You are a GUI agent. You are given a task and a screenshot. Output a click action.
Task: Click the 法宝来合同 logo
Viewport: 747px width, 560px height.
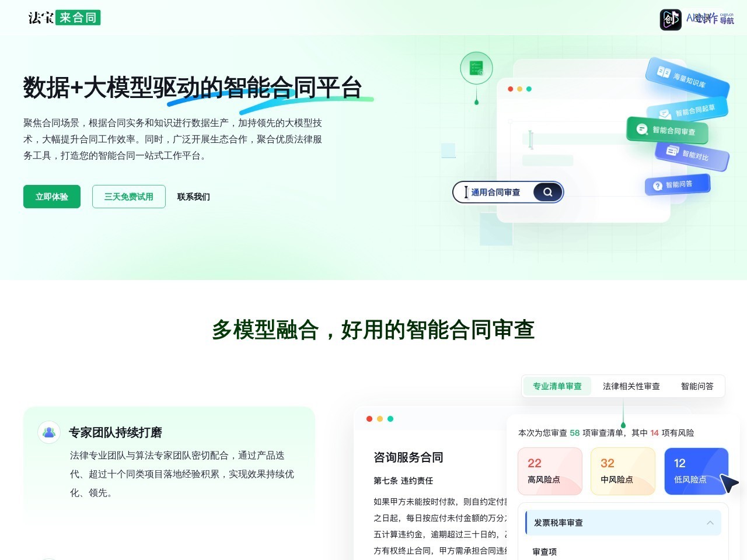64,17
